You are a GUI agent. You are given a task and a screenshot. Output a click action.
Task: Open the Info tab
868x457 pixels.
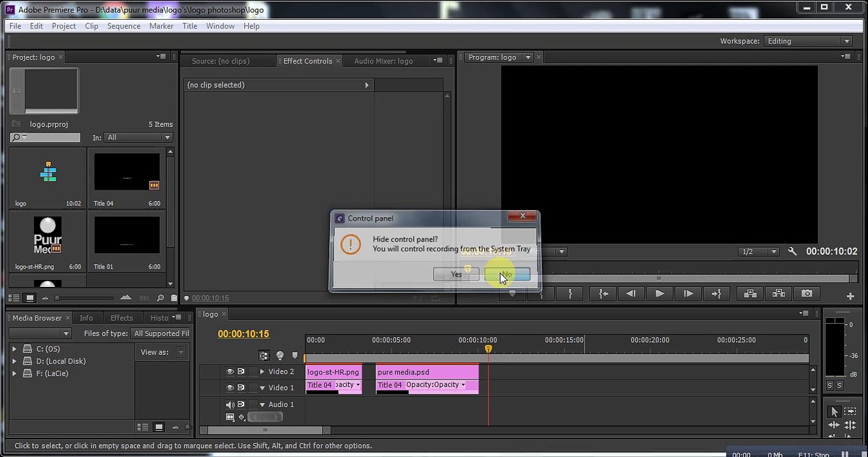coord(86,318)
